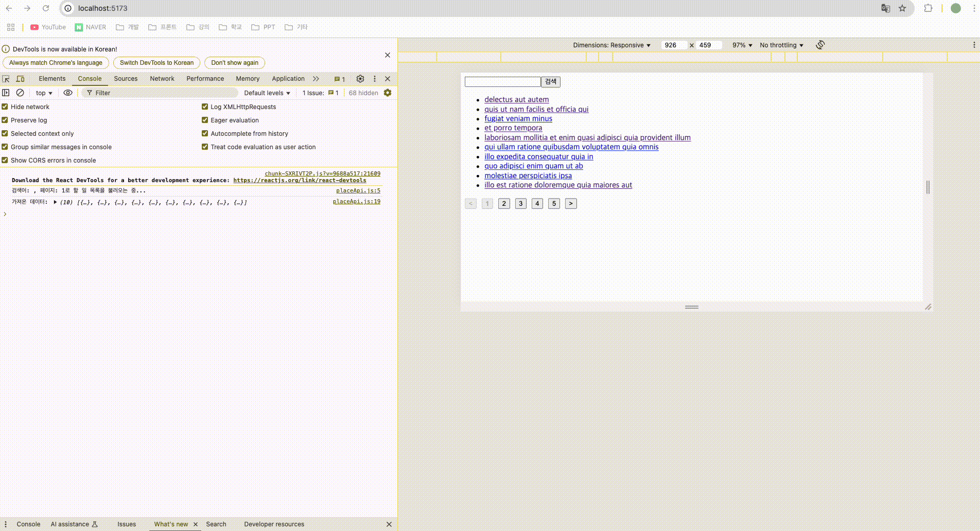This screenshot has height=531, width=980.
Task: Open the console settings gear icon
Action: click(388, 93)
